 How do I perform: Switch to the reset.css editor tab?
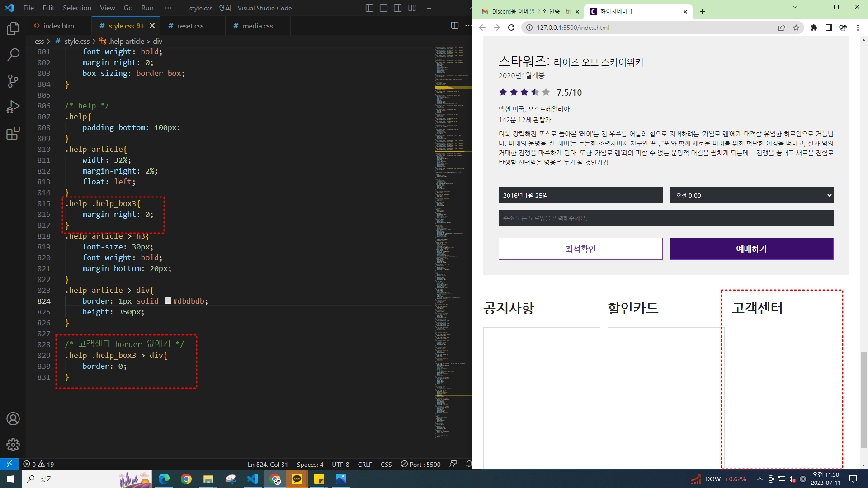tap(190, 26)
